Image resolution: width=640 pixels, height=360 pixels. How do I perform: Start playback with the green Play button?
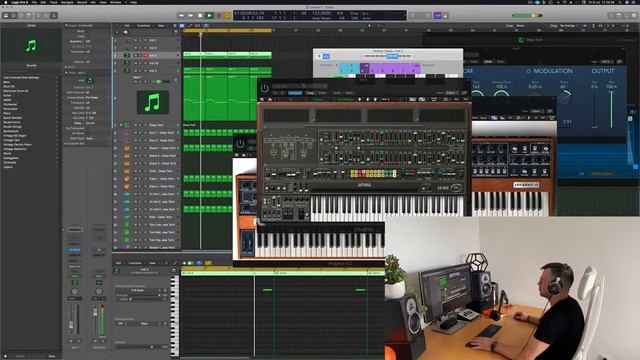tap(209, 16)
